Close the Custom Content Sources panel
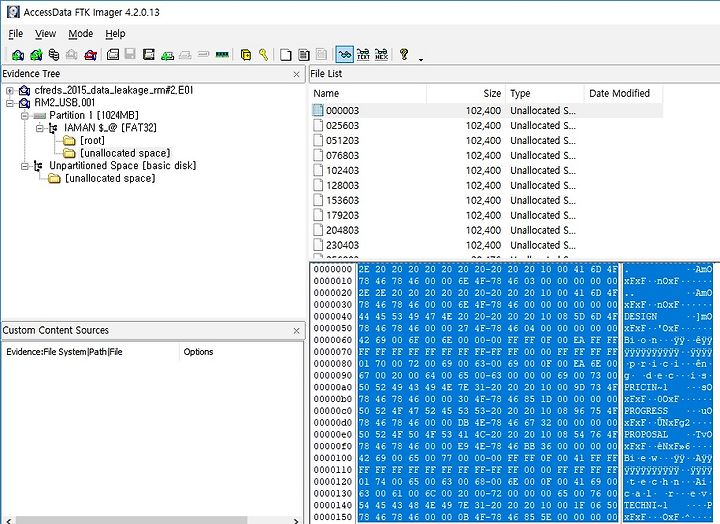 point(297,331)
